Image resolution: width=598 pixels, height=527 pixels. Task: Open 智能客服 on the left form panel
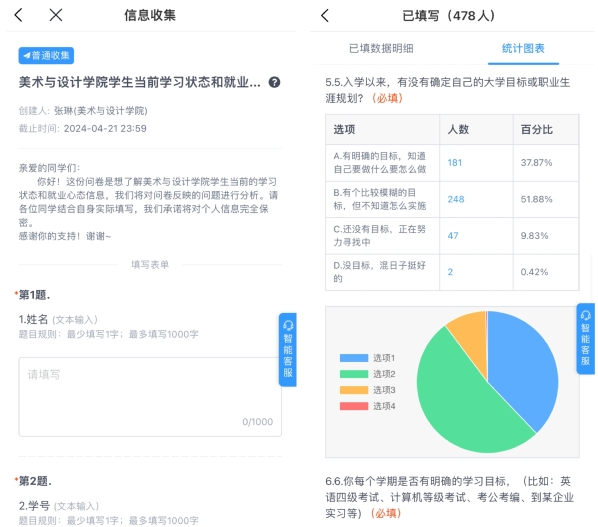point(288,350)
